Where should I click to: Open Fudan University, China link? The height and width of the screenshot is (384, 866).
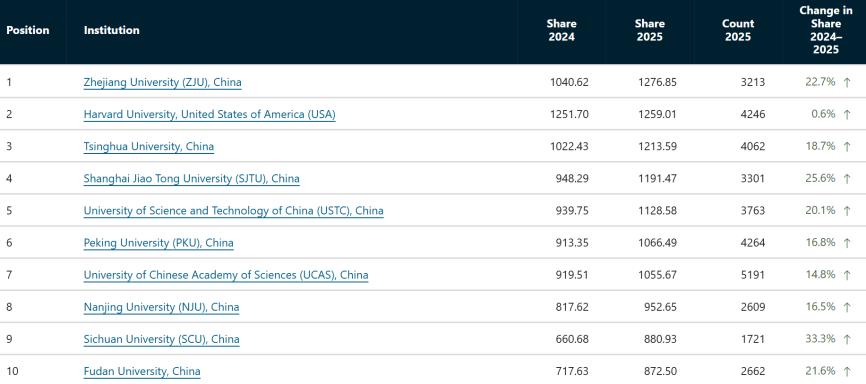[142, 371]
